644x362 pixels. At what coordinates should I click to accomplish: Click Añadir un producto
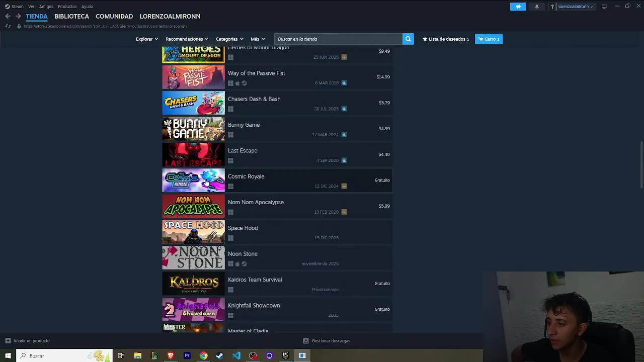point(31,341)
